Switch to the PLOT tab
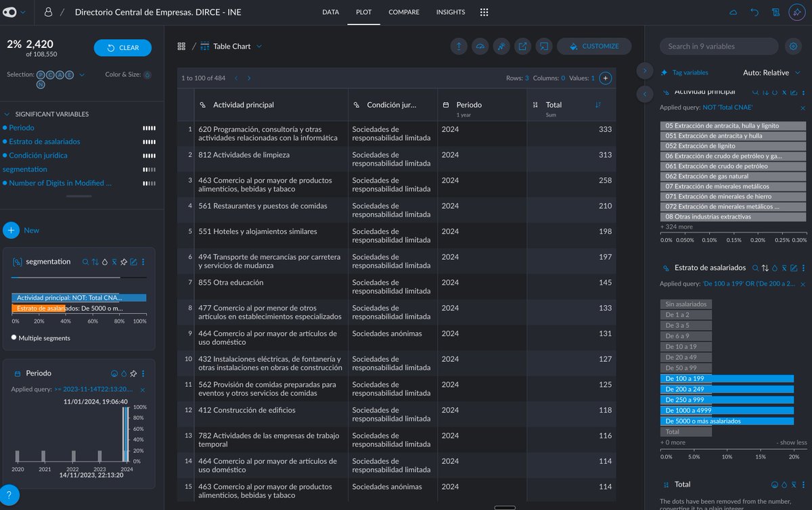 click(363, 12)
